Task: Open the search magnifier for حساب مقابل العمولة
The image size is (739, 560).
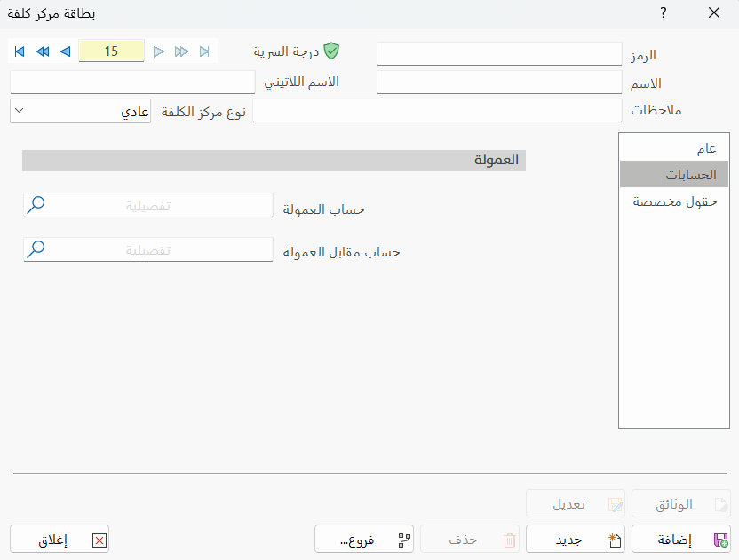Action: click(x=36, y=249)
